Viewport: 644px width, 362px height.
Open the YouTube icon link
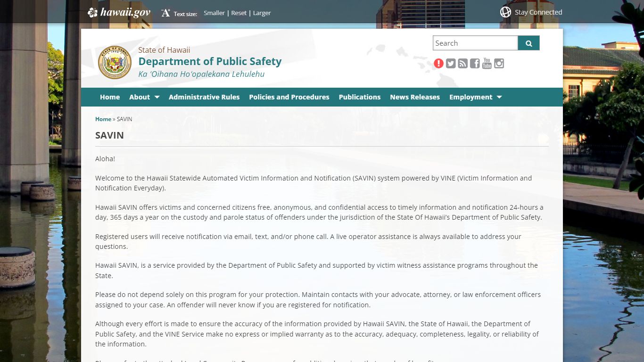(487, 63)
